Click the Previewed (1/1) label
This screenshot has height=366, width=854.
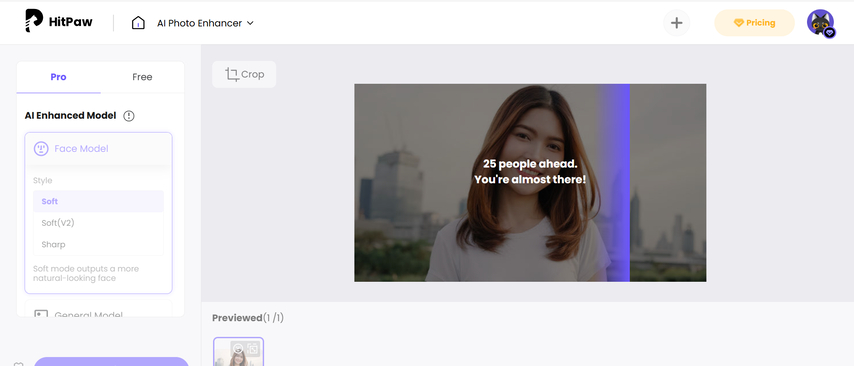click(248, 318)
